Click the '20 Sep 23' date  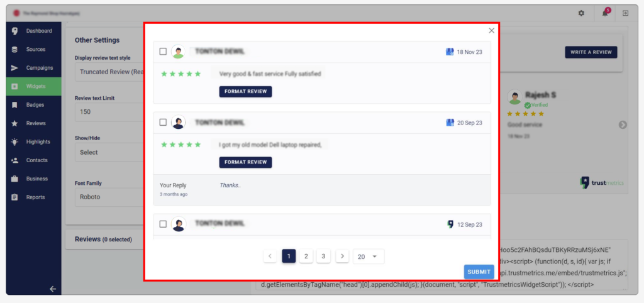pos(470,123)
